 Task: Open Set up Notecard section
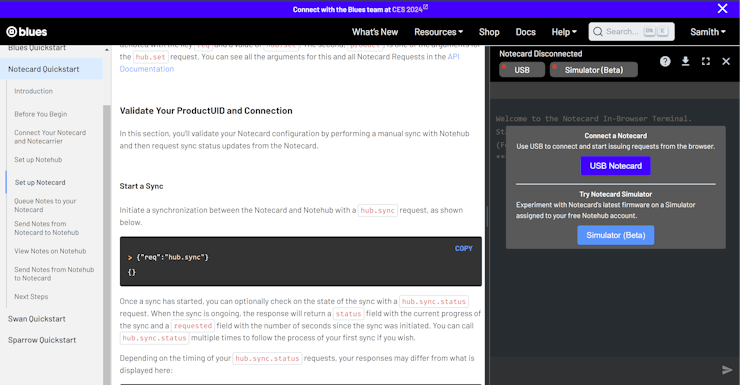(40, 183)
